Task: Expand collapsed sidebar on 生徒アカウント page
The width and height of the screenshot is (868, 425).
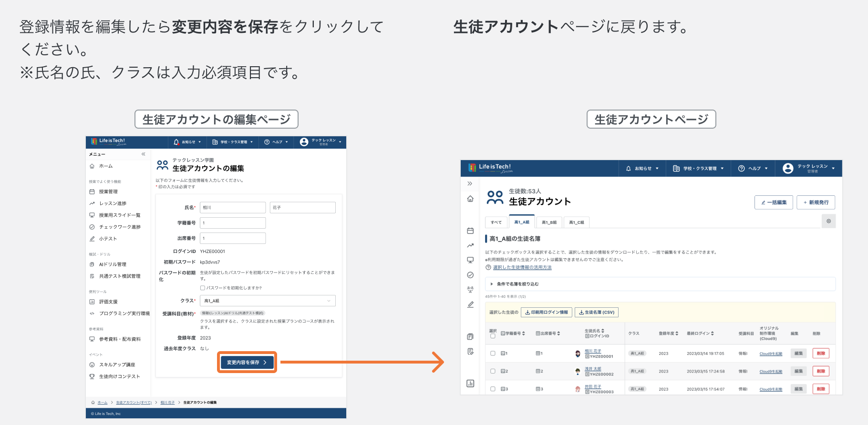Action: (x=470, y=183)
